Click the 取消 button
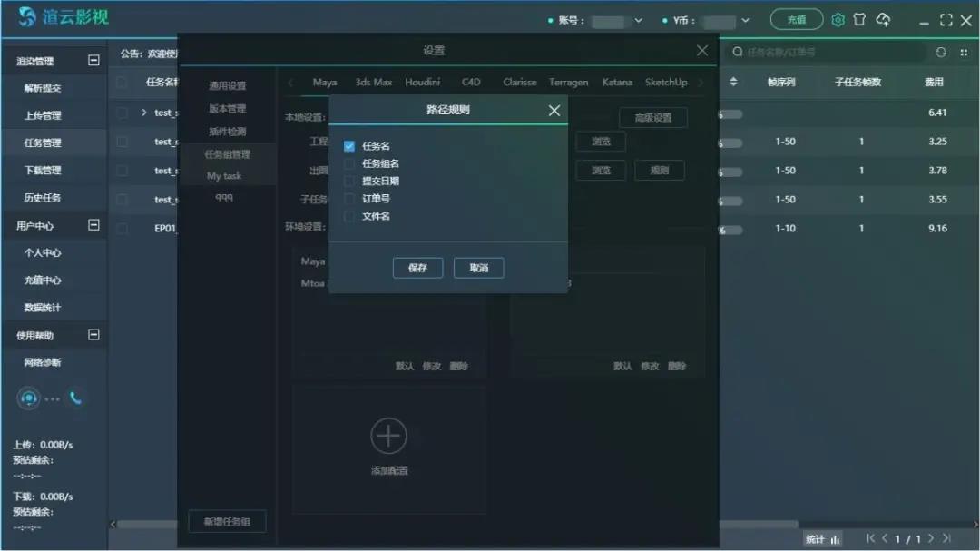The height and width of the screenshot is (551, 980). point(478,268)
